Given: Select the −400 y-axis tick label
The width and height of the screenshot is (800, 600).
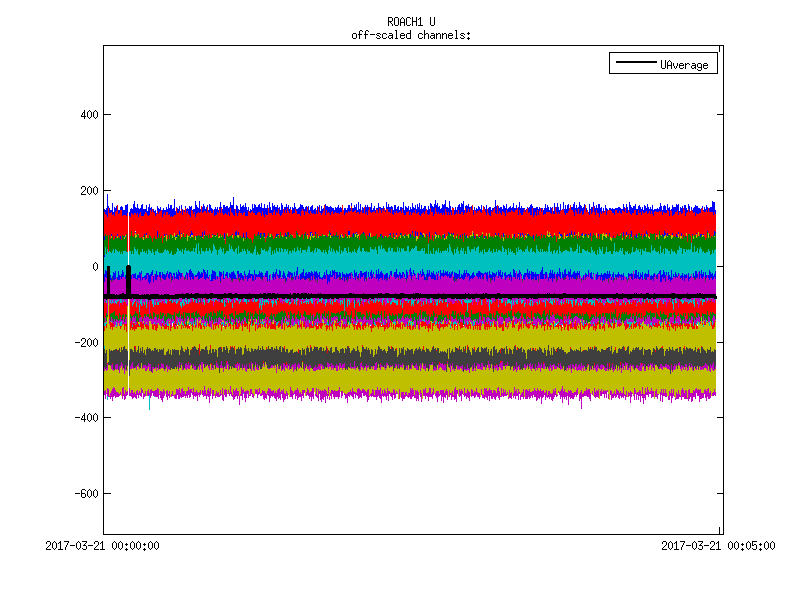Looking at the screenshot, I should click(84, 418).
